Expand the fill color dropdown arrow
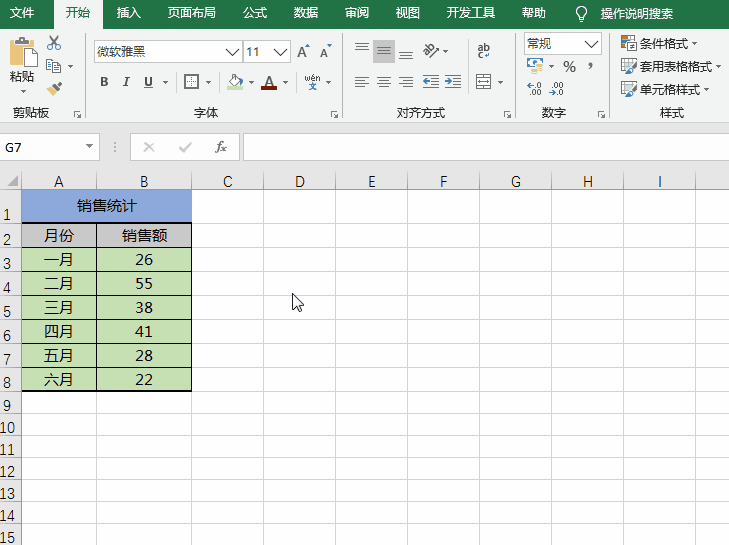The image size is (729, 545). tap(252, 82)
